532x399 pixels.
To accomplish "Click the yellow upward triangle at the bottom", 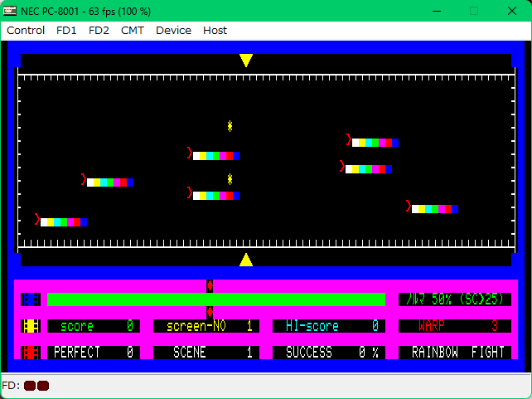I will point(246,260).
